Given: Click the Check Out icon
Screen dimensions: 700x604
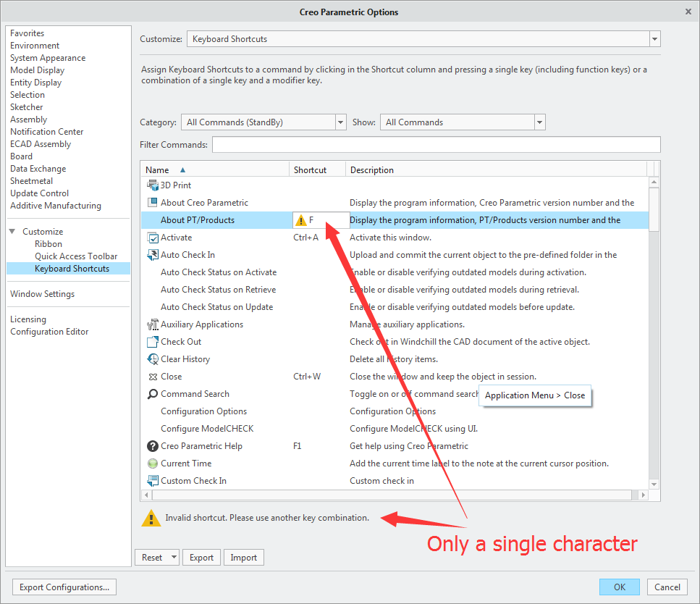Looking at the screenshot, I should click(153, 342).
